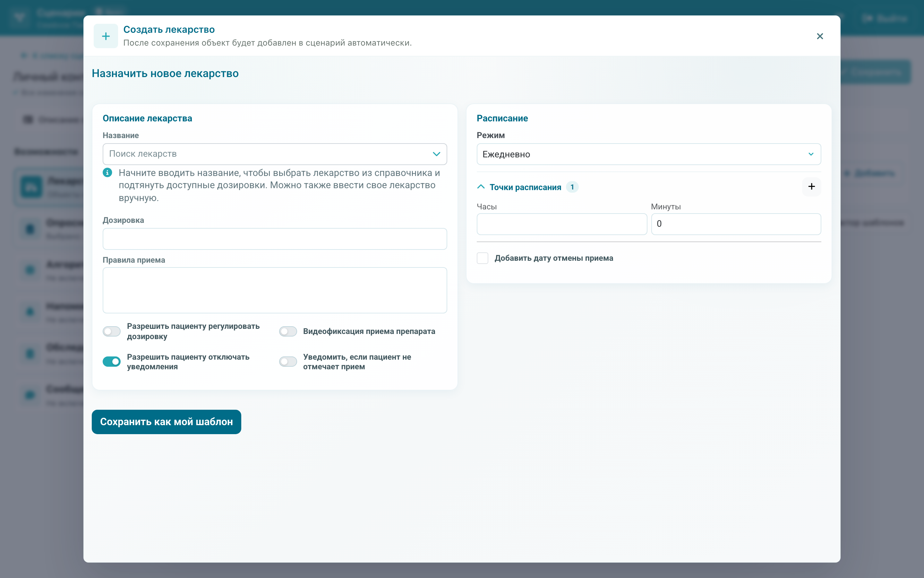
Task: Disable Разрешить пациенту отключать уведомления toggle
Action: point(112,362)
